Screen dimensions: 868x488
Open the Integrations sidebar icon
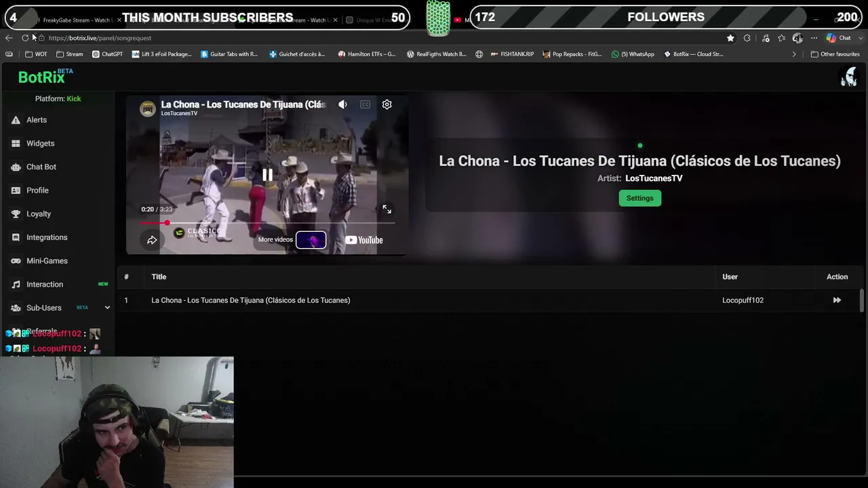pyautogui.click(x=16, y=237)
